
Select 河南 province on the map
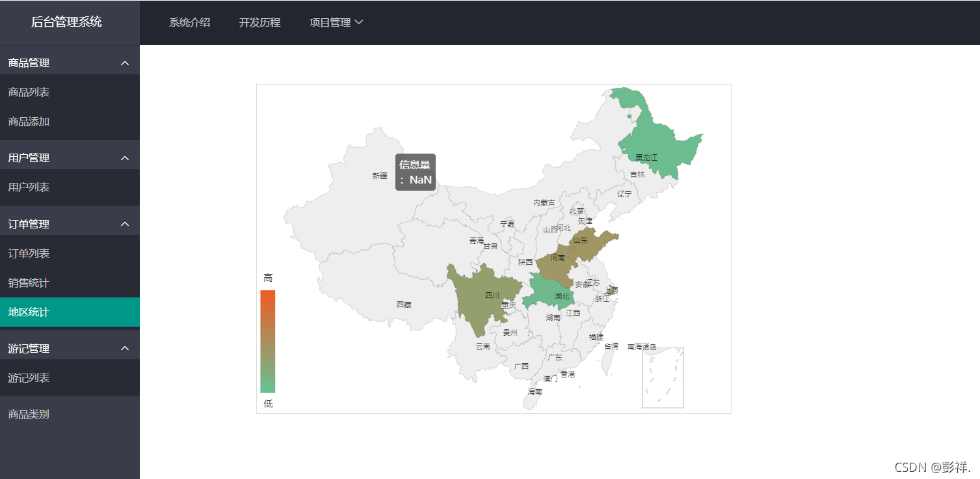557,262
